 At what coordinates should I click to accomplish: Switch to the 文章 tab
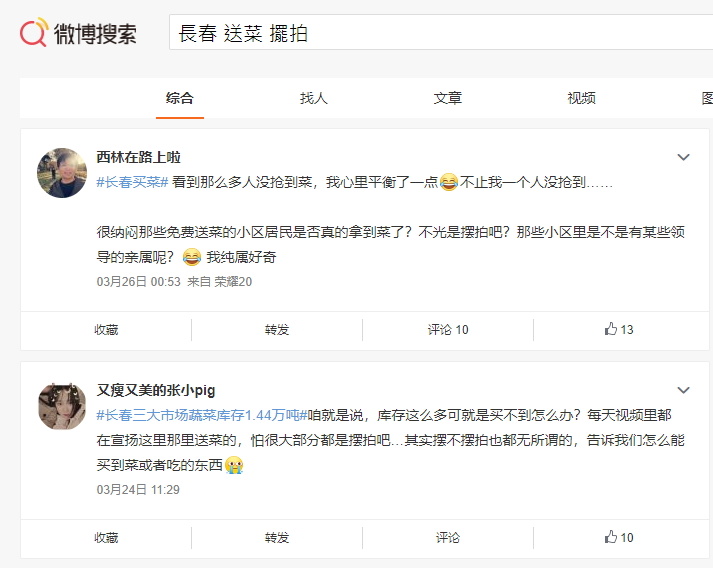click(x=447, y=98)
